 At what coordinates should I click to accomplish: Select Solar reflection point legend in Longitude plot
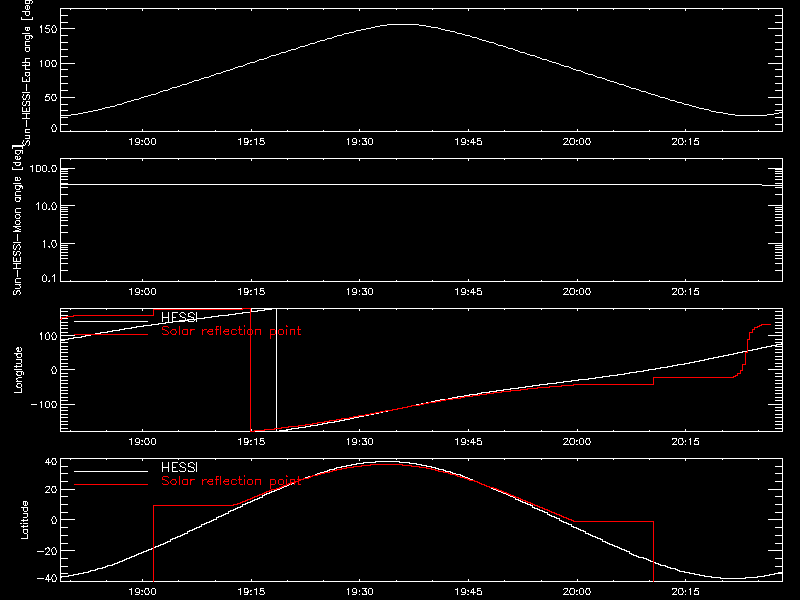coord(231,331)
